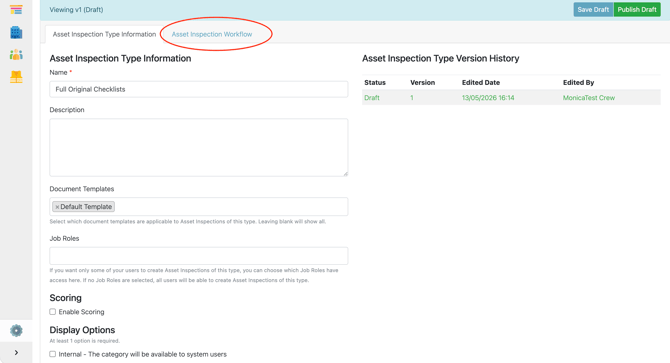670x363 pixels.
Task: Click the Display Options section heading
Action: click(82, 330)
